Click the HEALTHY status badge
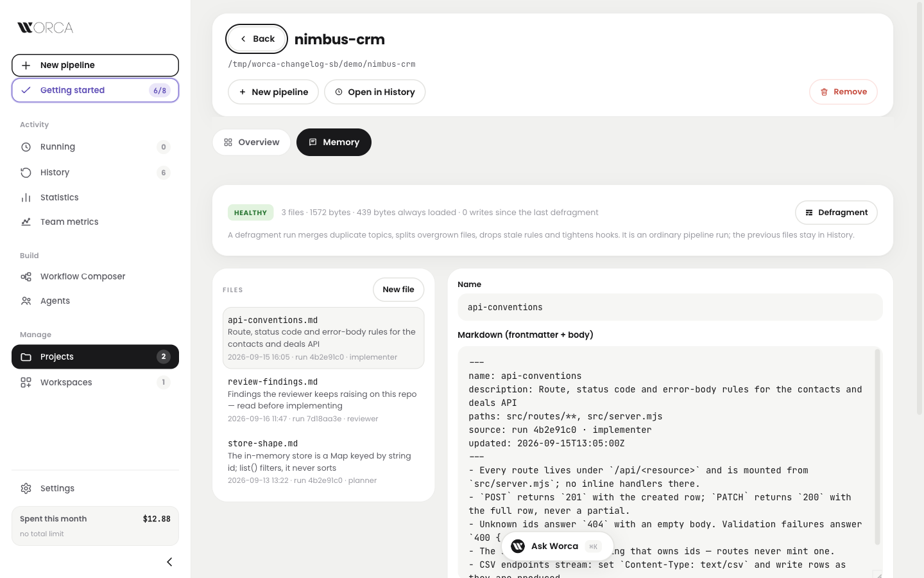Viewport: 924px width, 578px height. [x=250, y=213]
